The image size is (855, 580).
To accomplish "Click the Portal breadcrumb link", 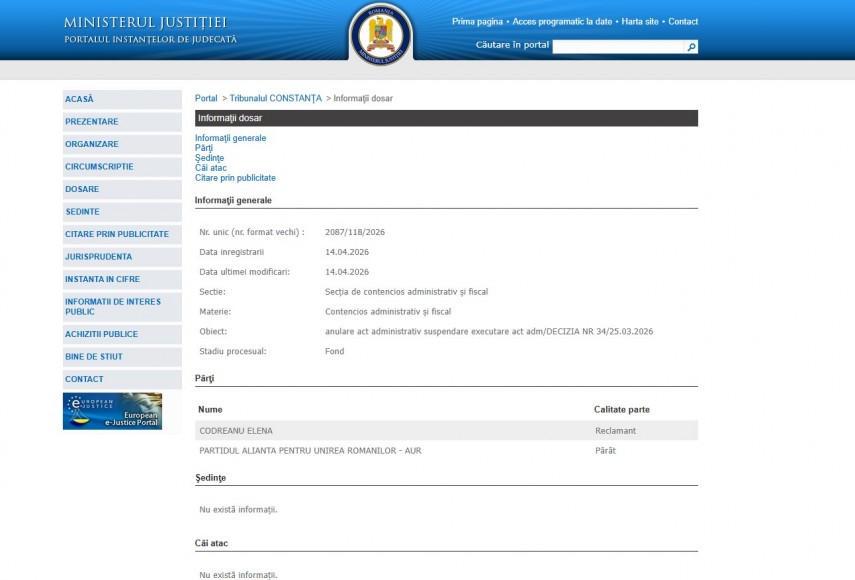I will (x=206, y=98).
